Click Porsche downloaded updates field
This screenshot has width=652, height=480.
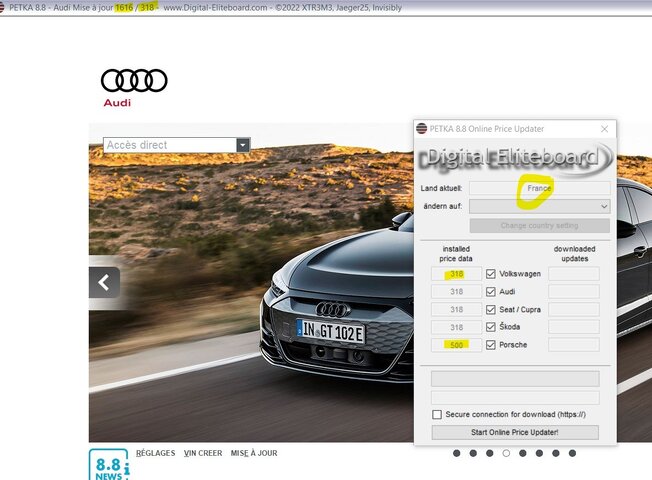[x=574, y=345]
